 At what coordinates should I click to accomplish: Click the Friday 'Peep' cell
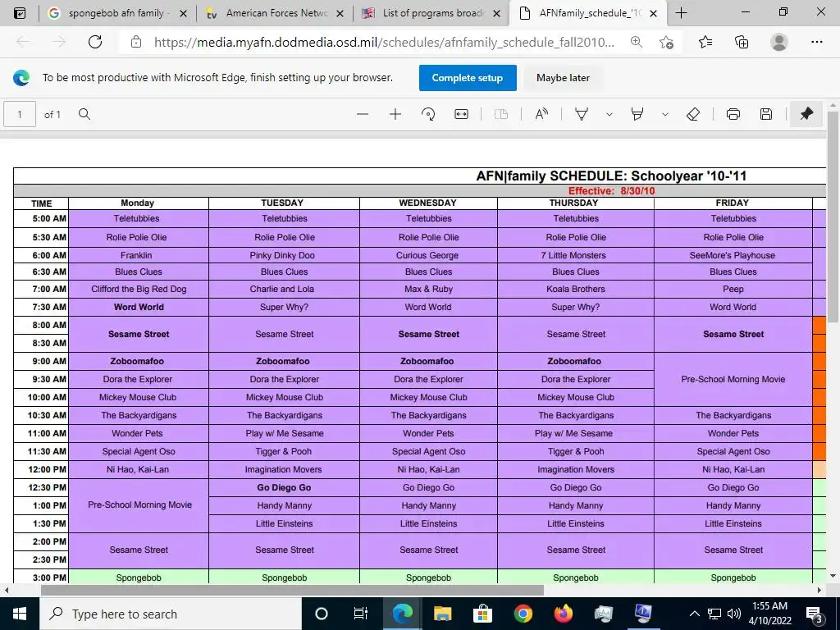pyautogui.click(x=733, y=290)
